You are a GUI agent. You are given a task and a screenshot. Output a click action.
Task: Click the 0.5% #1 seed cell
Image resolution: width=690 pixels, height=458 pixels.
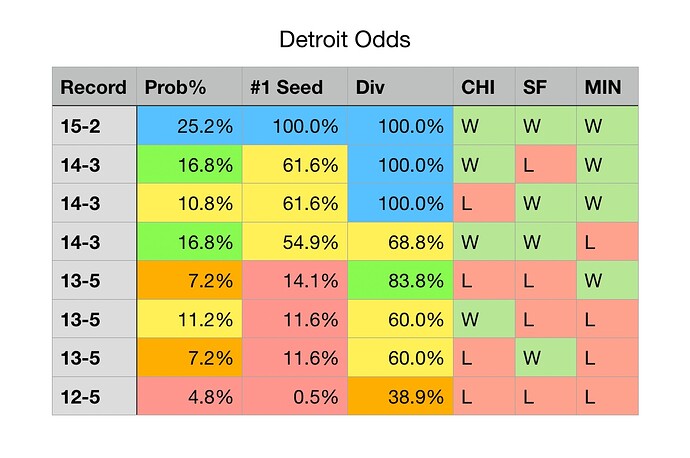click(x=294, y=395)
